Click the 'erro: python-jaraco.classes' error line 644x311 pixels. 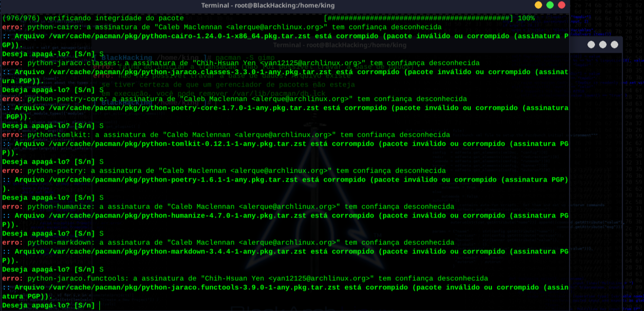[241, 63]
